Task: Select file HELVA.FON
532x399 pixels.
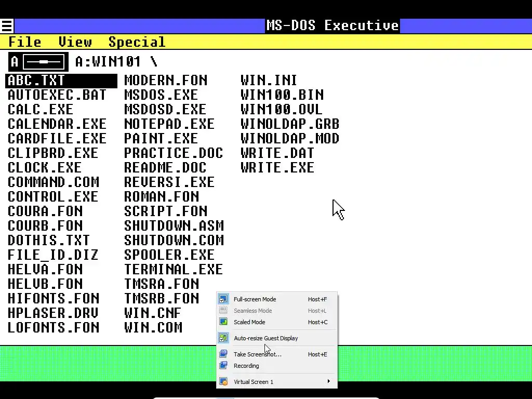Action: pos(45,270)
